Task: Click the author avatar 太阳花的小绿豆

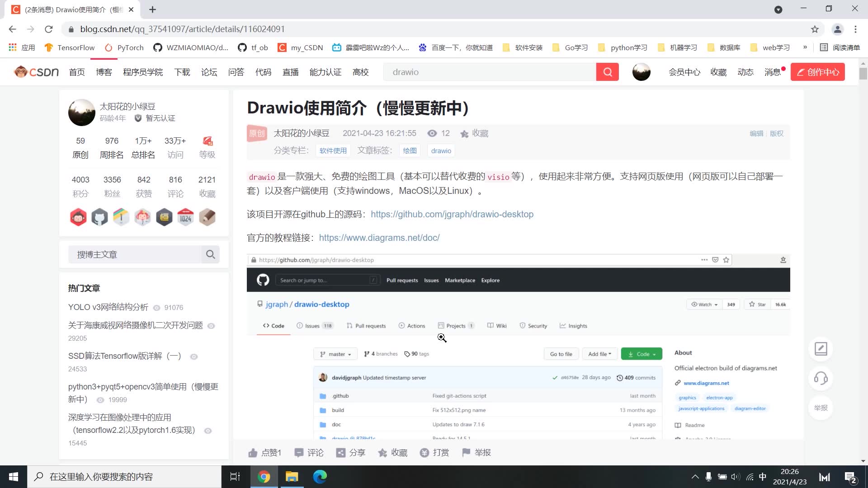Action: point(81,113)
